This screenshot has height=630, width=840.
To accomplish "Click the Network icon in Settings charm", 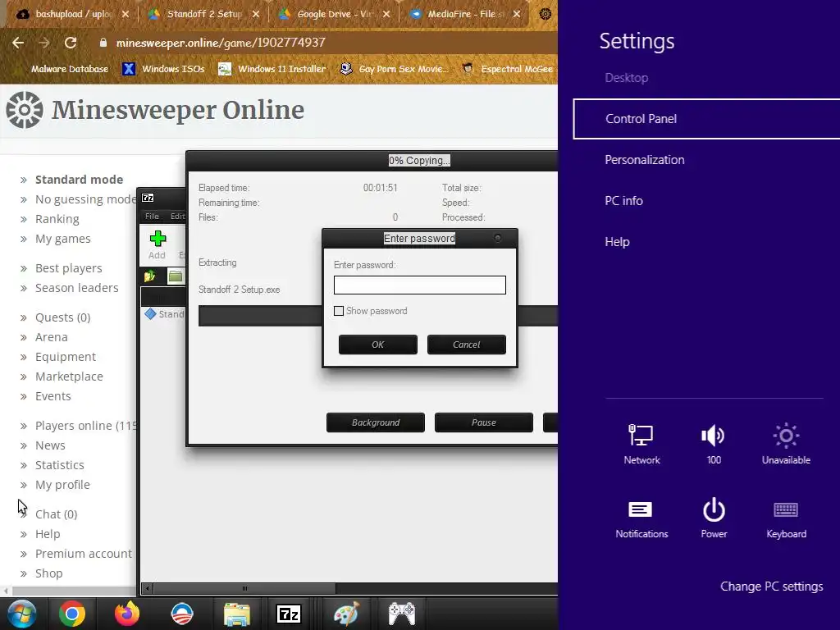I will pyautogui.click(x=641, y=444).
